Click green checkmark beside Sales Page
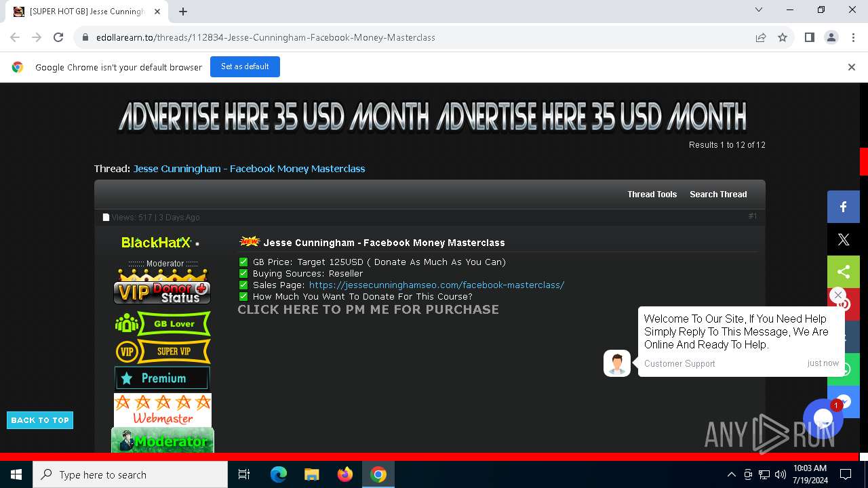868x488 pixels. pyautogui.click(x=243, y=285)
